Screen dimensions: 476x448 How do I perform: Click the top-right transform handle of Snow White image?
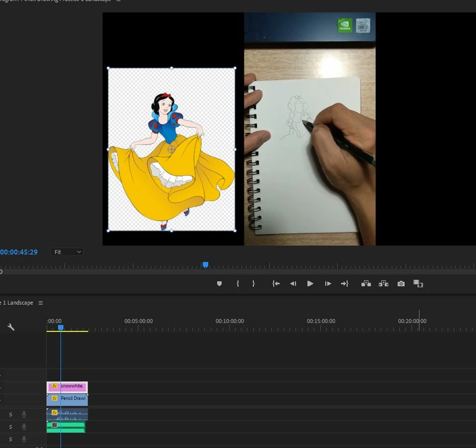[235, 68]
